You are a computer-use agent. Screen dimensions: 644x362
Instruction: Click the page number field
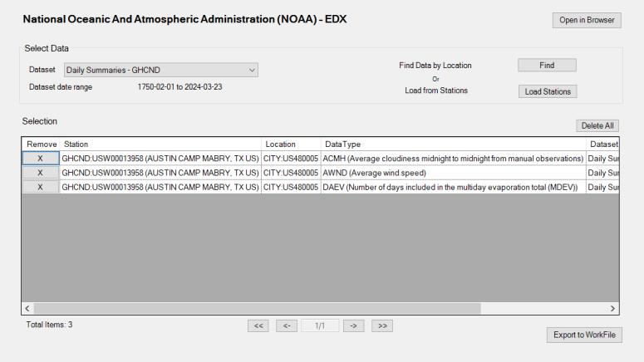click(x=320, y=325)
